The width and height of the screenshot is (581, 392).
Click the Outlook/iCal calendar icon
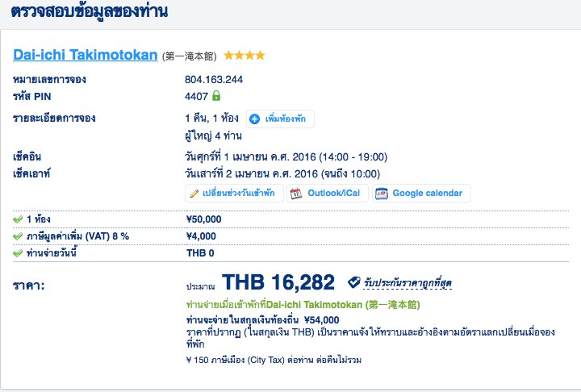coord(295,194)
